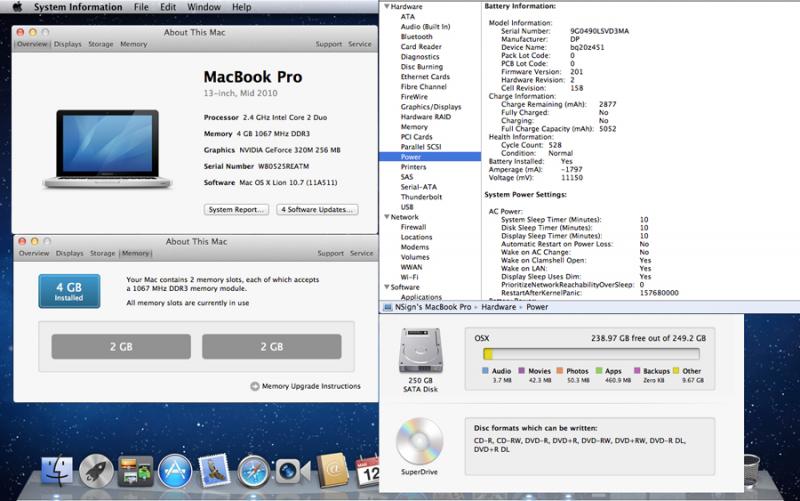This screenshot has height=501, width=800.
Task: Click the second 2 GB memory slot
Action: pos(271,347)
